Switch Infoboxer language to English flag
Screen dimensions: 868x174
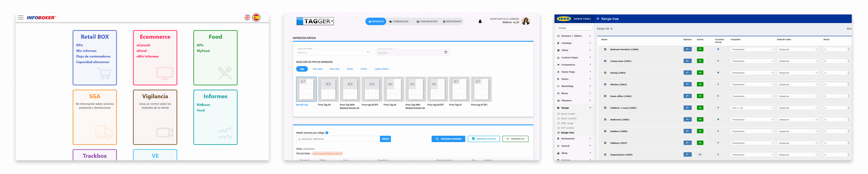[247, 17]
